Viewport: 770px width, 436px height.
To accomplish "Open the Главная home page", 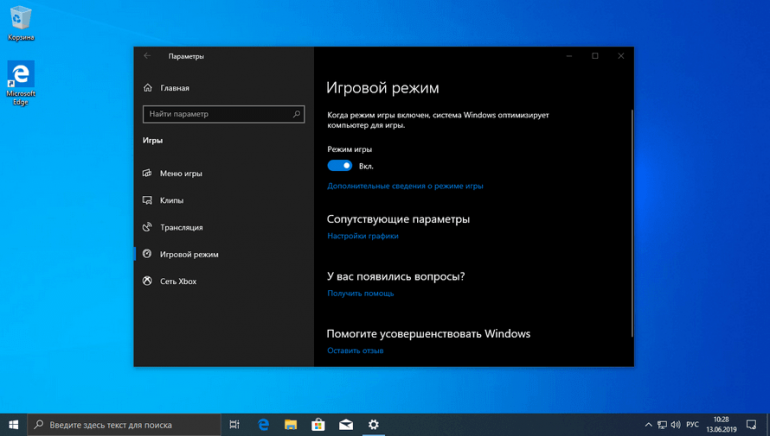I will pos(167,88).
